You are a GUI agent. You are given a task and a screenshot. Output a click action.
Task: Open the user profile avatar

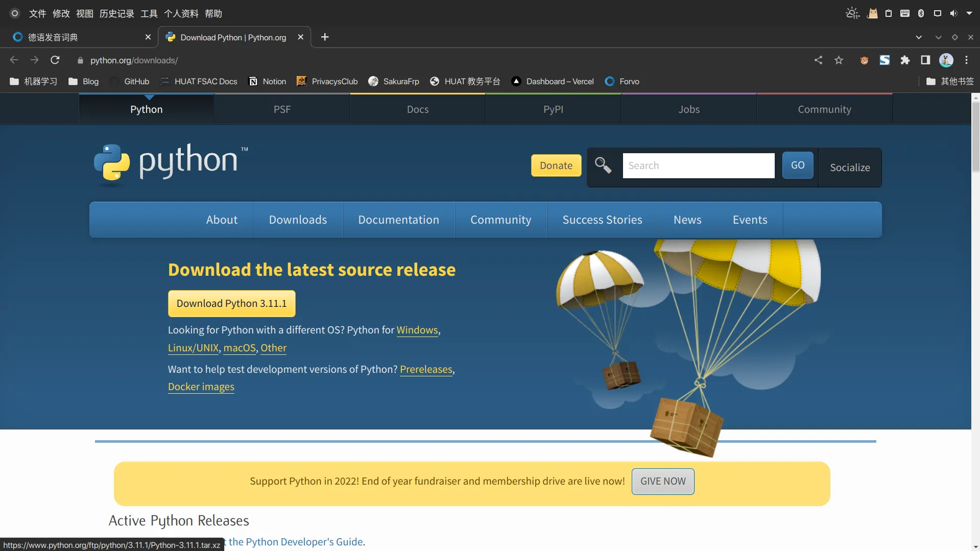click(x=946, y=60)
